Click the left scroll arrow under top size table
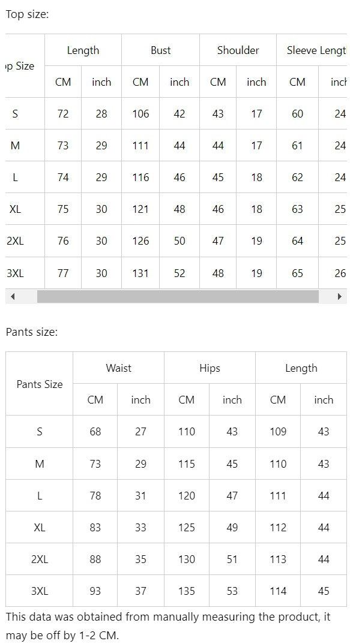This screenshot has height=644, width=350. (x=13, y=296)
